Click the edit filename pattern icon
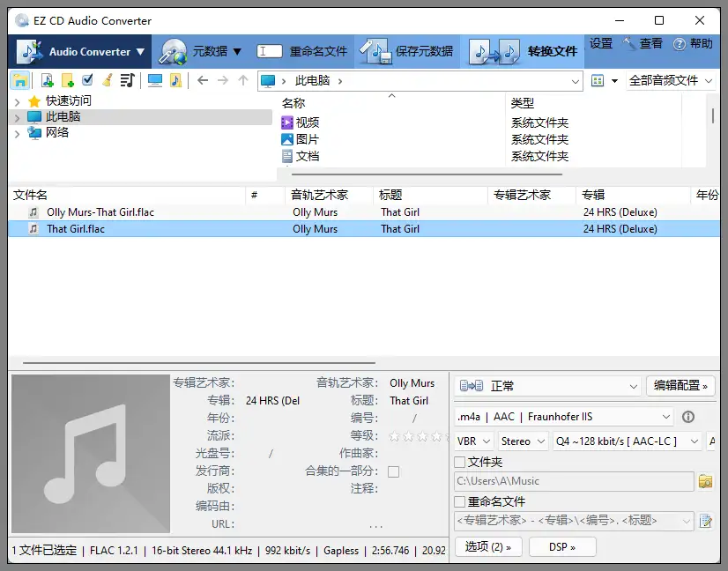The width and height of the screenshot is (728, 571). tap(705, 521)
